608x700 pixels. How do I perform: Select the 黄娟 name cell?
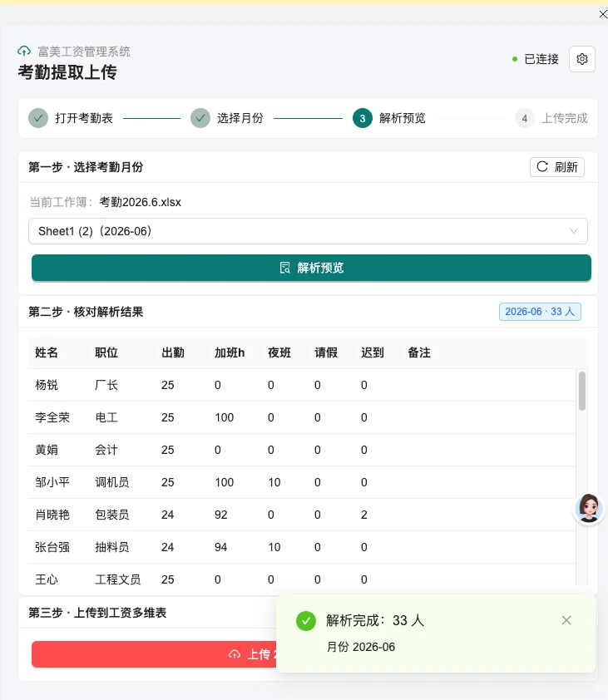click(47, 450)
